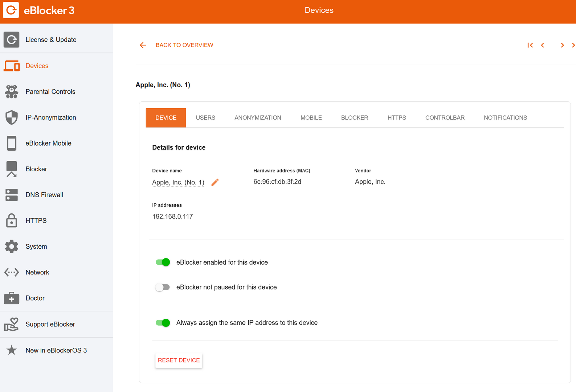The height and width of the screenshot is (392, 576).
Task: Open System settings in sidebar
Action: (57, 246)
